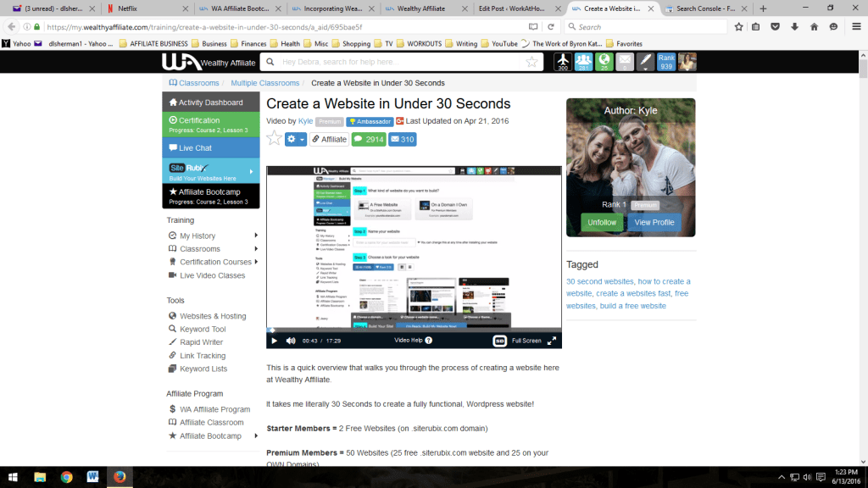Screen dimensions: 868x488
Task: Open the Rank 939 badge
Action: (x=666, y=61)
